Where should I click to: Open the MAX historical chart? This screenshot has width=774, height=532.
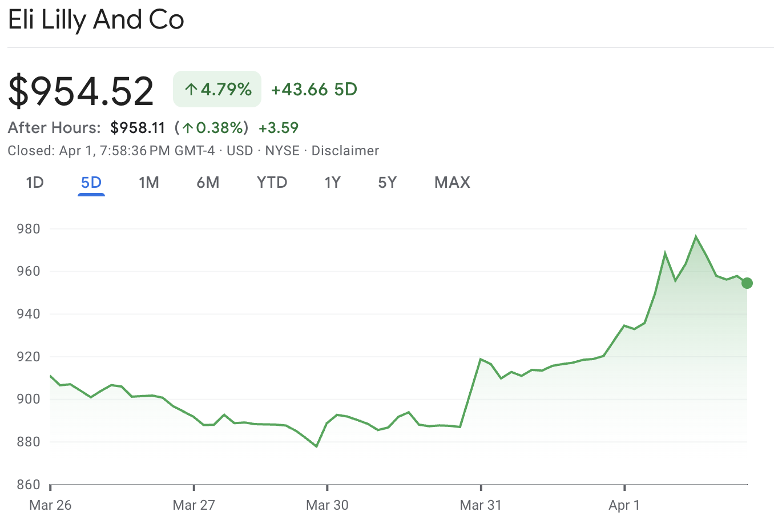coord(451,182)
